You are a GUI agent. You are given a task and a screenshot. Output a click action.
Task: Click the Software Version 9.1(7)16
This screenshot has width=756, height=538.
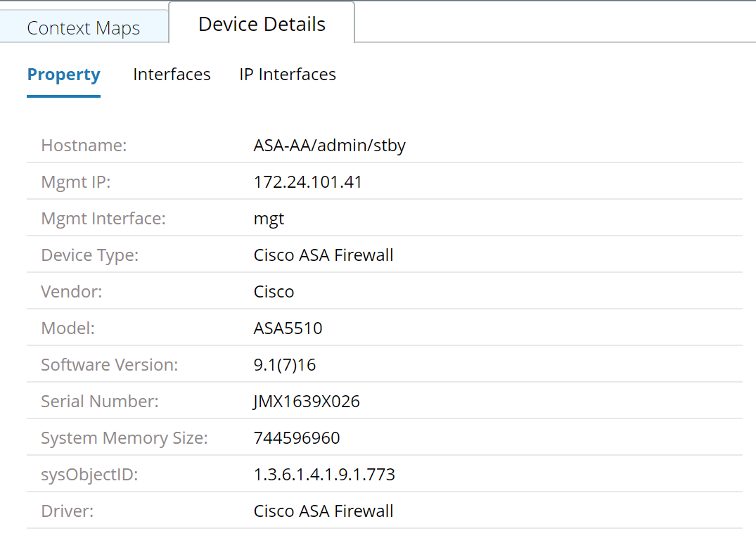pos(286,364)
